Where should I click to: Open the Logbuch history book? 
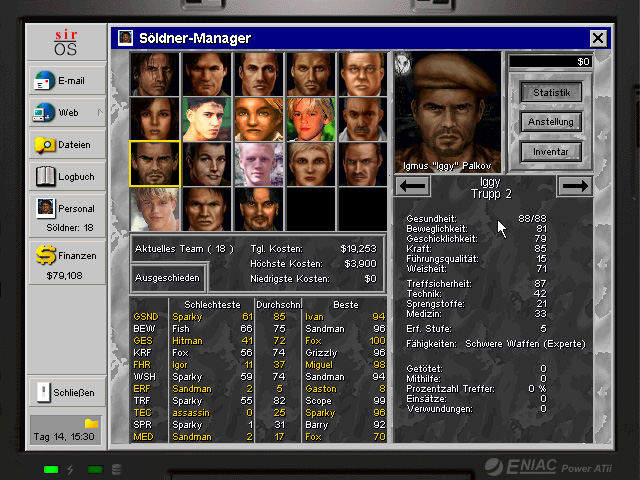(66, 177)
